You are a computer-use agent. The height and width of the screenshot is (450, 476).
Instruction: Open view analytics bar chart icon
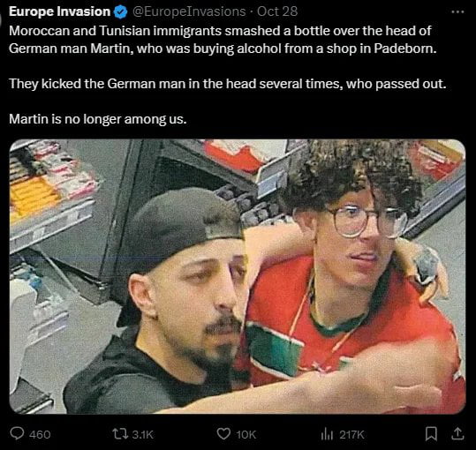pos(327,434)
